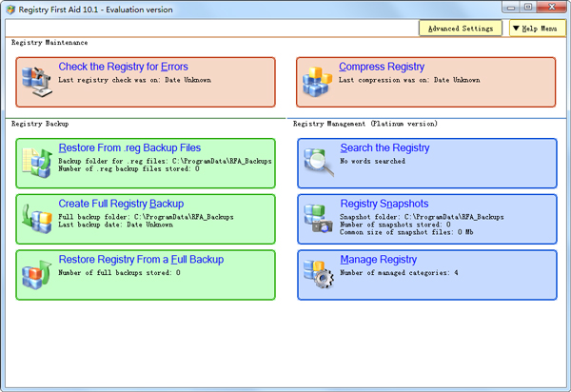571x392 pixels.
Task: Open the Compress Registry link
Action: [x=382, y=67]
